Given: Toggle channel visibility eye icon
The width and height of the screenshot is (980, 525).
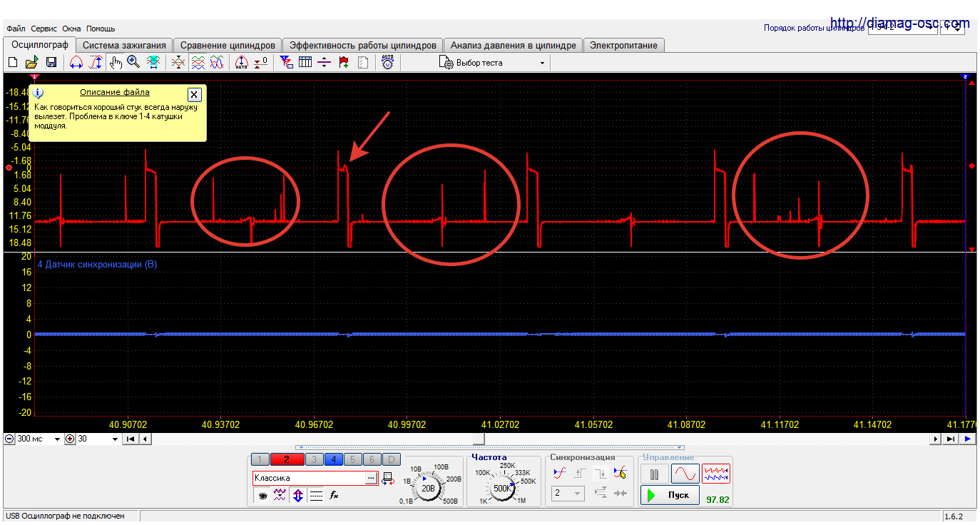Looking at the screenshot, I should pos(262,495).
